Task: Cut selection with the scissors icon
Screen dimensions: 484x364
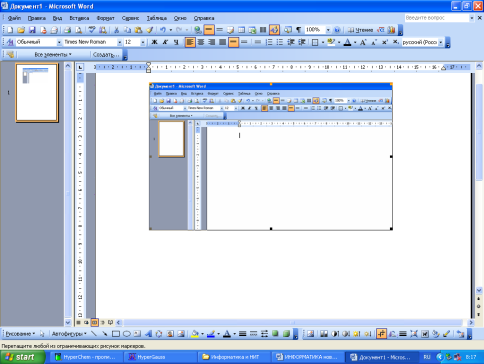Action: tap(116, 30)
